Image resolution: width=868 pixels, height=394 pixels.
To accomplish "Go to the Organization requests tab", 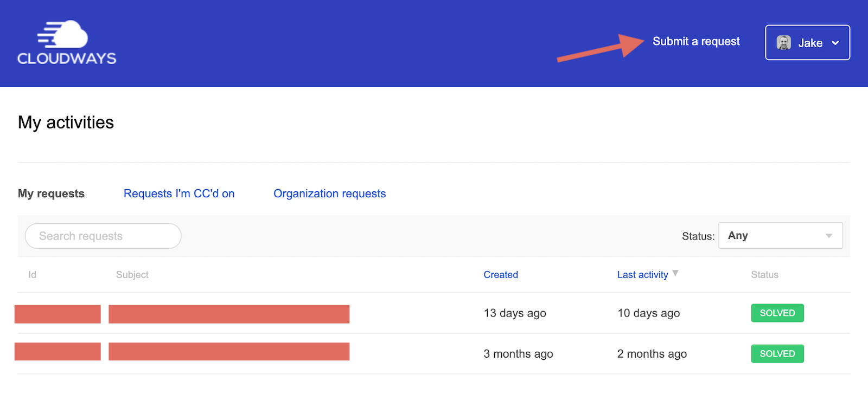I will [x=329, y=194].
